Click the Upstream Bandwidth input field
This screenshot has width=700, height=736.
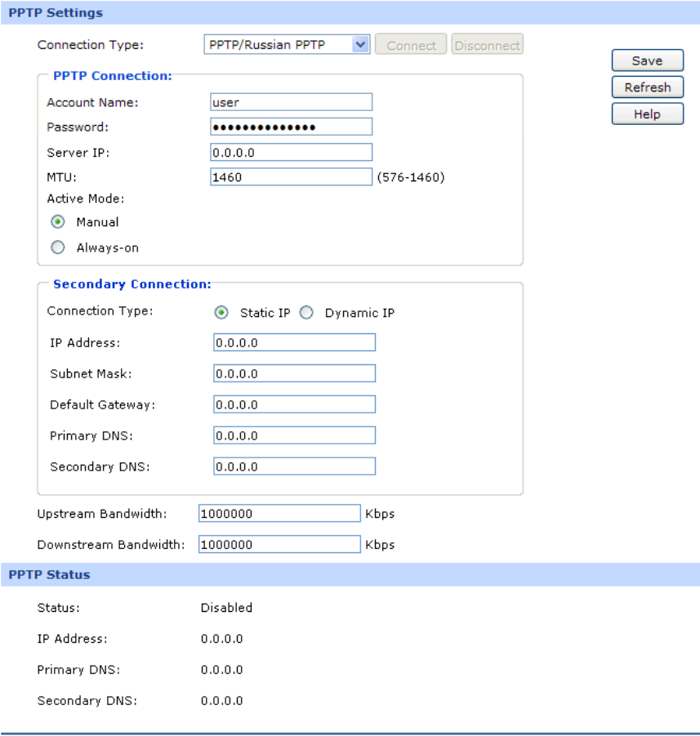coord(279,514)
